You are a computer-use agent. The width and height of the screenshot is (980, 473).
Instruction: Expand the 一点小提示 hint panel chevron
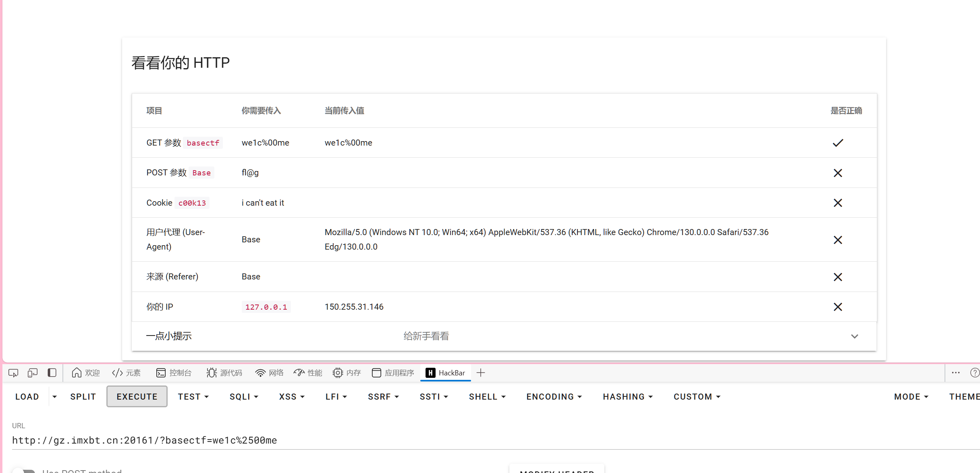(854, 336)
